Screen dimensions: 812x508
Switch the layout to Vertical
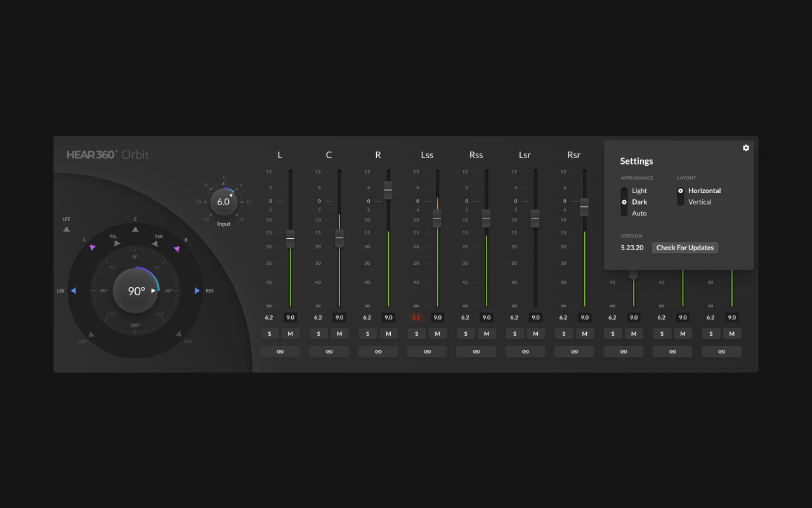coord(700,202)
